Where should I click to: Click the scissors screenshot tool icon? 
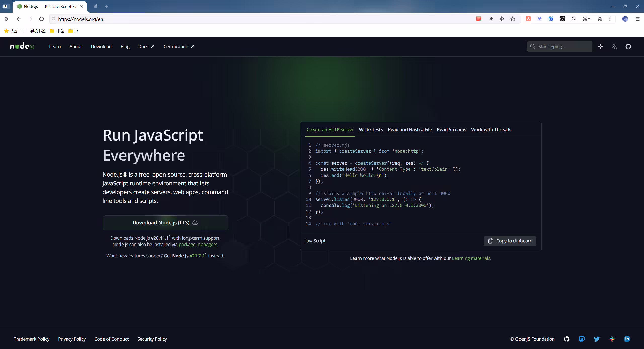tap(585, 19)
